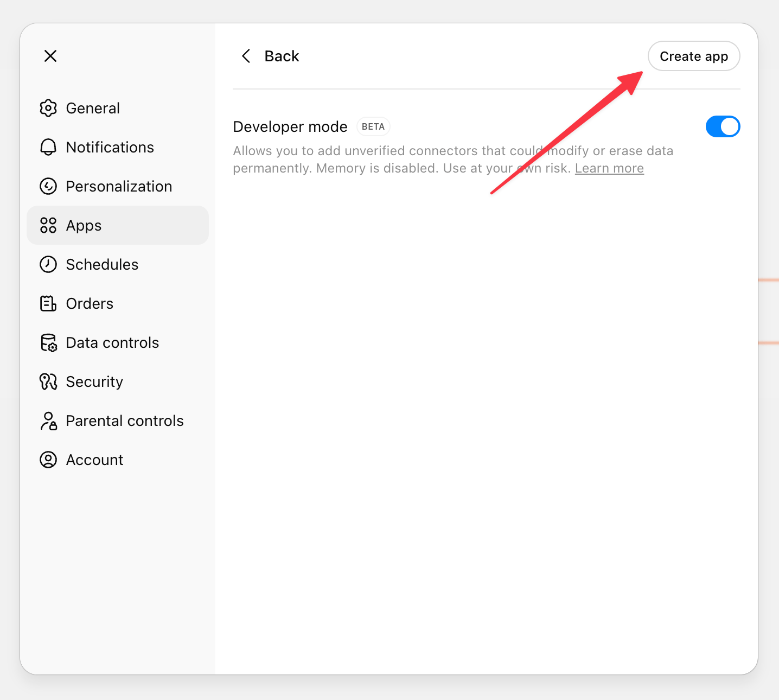Click the Security keys icon
The height and width of the screenshot is (700, 779).
(48, 381)
